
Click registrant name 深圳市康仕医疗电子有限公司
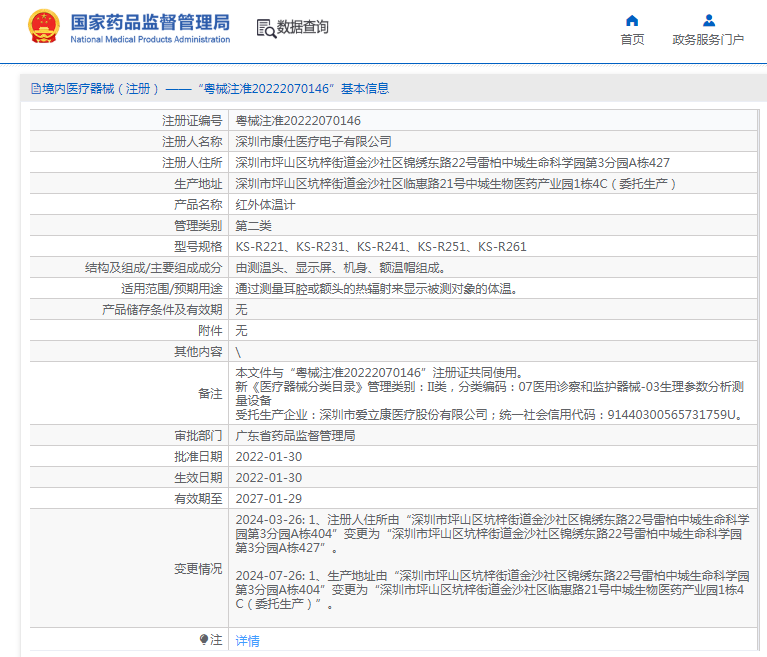point(314,141)
